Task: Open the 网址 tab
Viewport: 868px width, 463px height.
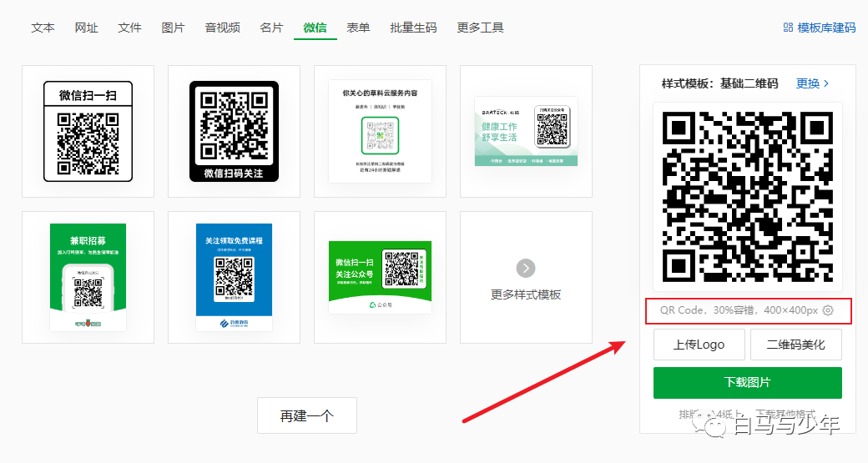Action: click(x=86, y=28)
